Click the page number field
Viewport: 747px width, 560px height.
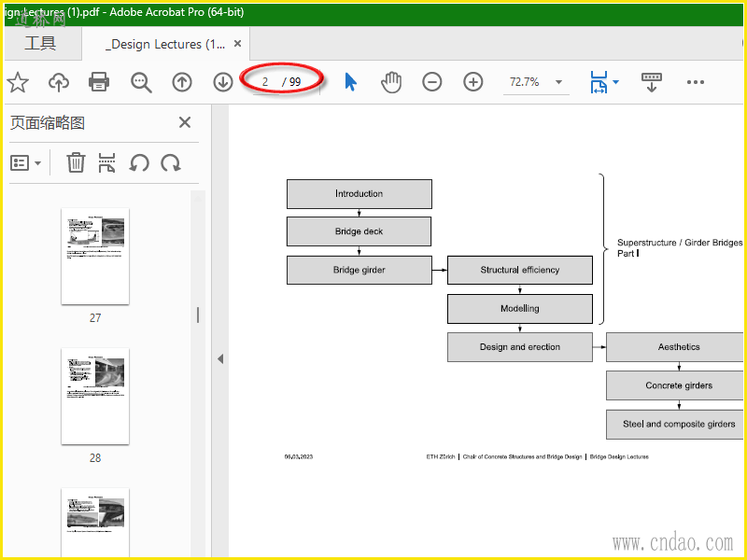265,82
